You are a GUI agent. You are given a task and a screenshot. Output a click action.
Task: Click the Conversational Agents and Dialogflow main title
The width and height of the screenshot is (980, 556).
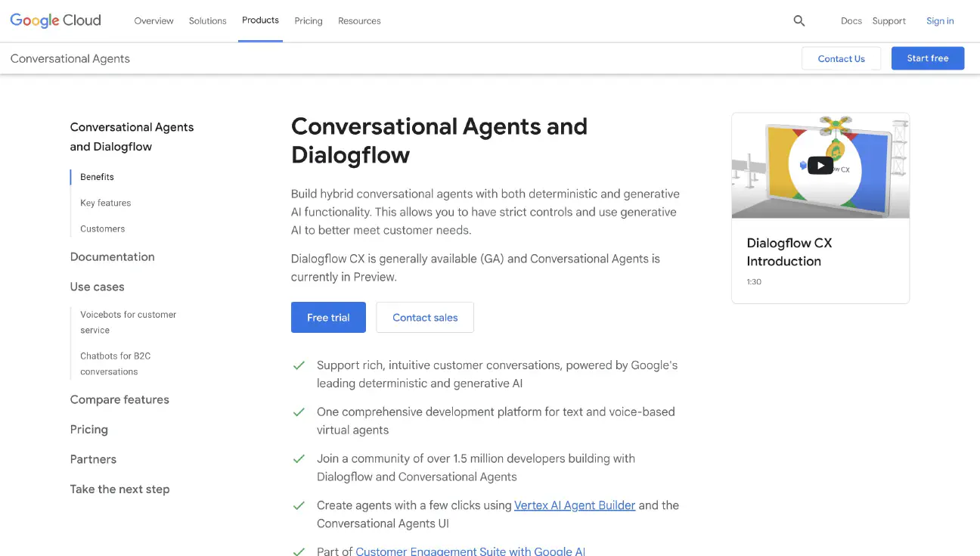point(439,141)
